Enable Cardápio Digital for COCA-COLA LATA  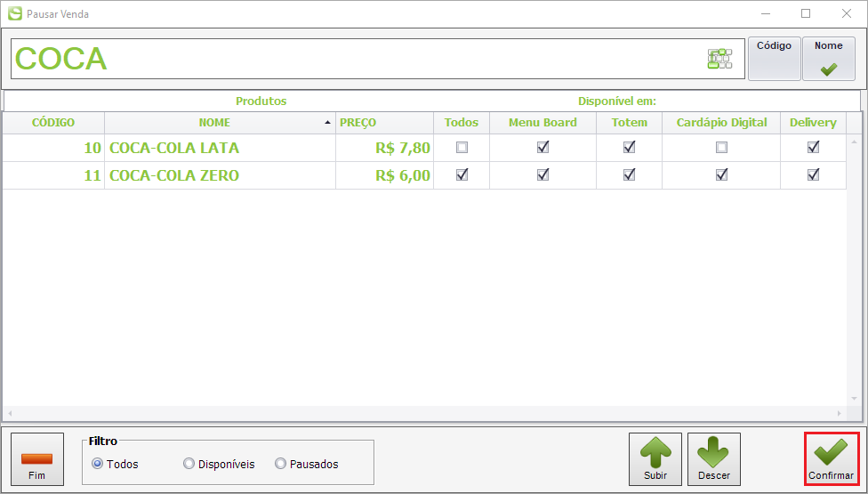click(721, 148)
